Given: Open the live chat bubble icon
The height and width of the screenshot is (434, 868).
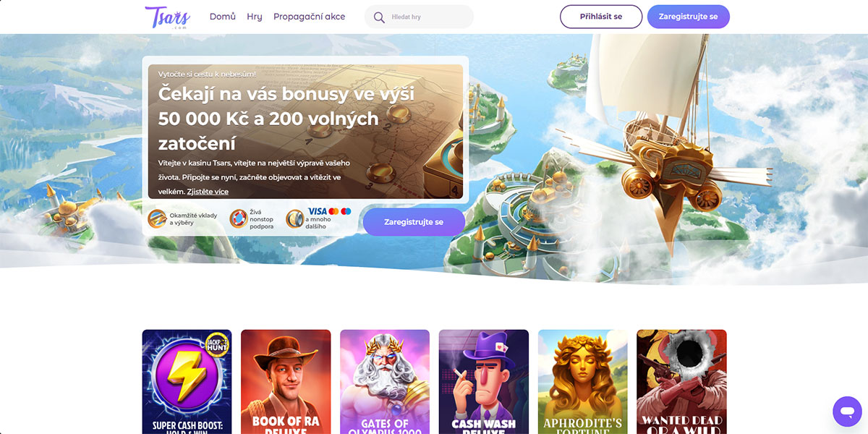Looking at the screenshot, I should pyautogui.click(x=846, y=411).
